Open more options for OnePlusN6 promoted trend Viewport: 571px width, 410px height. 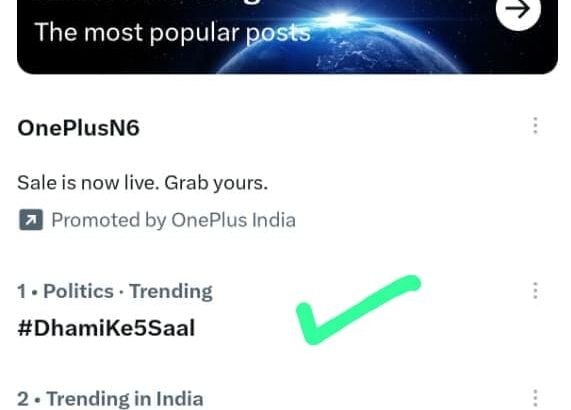pyautogui.click(x=535, y=126)
